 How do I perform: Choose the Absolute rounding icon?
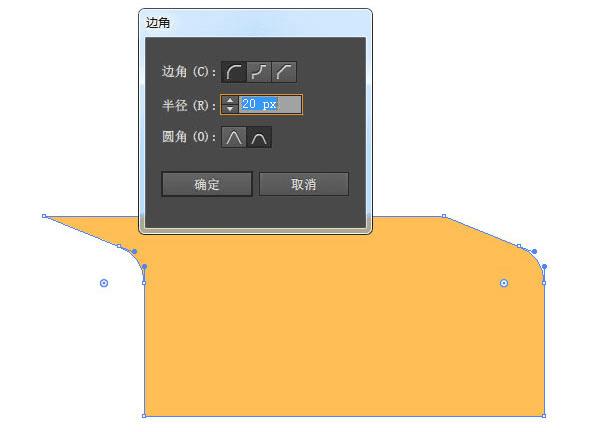(234, 137)
